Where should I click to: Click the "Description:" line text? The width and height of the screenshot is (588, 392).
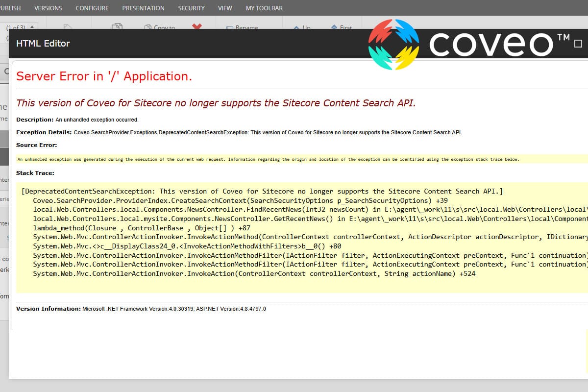tap(77, 120)
